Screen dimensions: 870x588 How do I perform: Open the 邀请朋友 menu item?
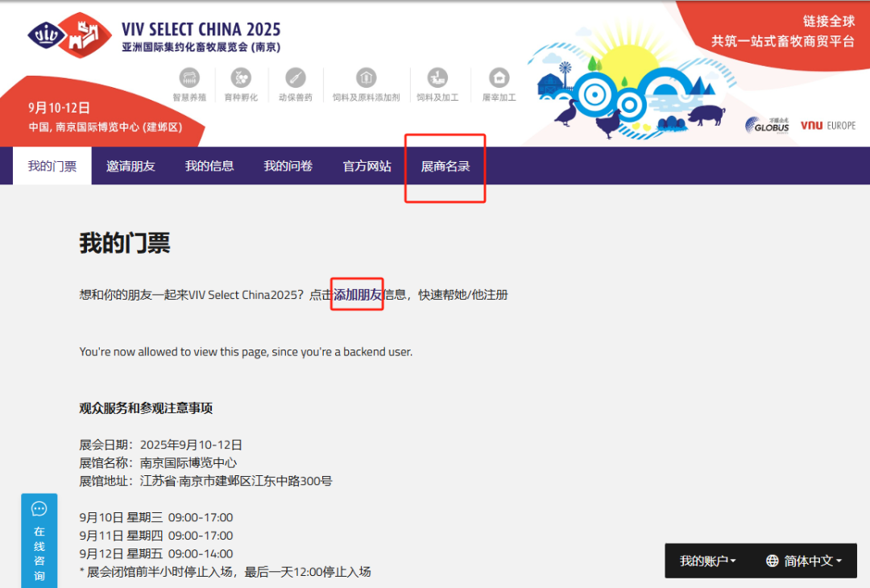click(x=130, y=166)
